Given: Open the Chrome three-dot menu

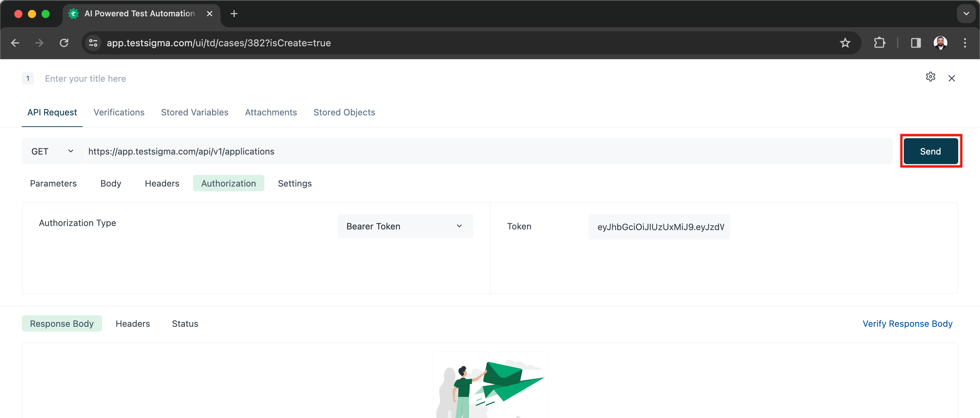Looking at the screenshot, I should (x=964, y=43).
